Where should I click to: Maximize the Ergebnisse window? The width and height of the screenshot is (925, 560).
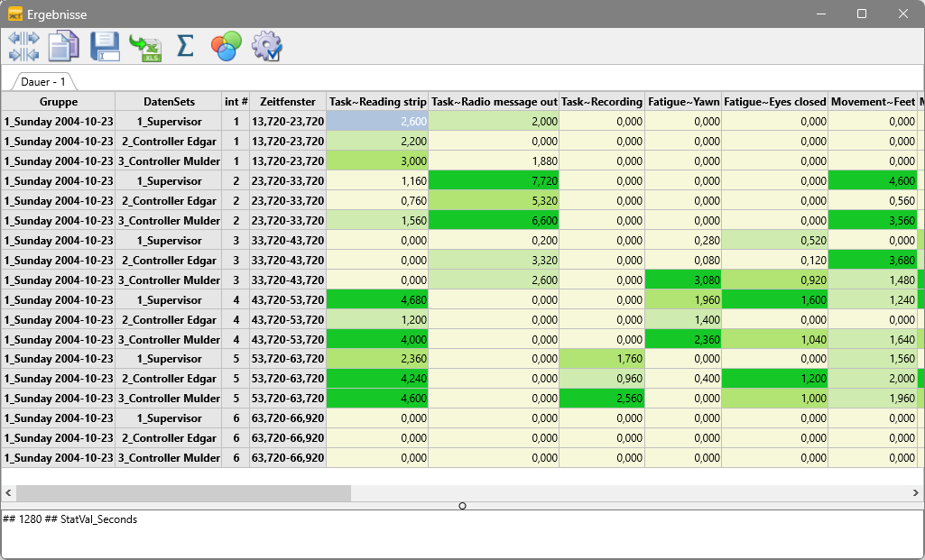861,14
